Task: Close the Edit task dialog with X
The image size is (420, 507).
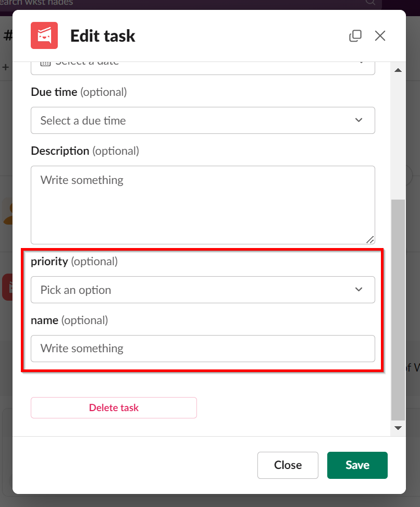Action: pos(380,35)
